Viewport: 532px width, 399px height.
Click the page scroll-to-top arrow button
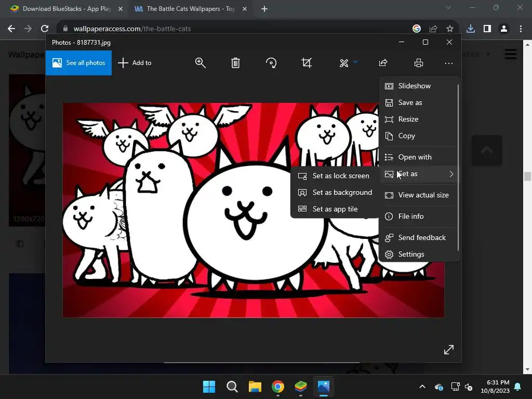click(x=486, y=150)
